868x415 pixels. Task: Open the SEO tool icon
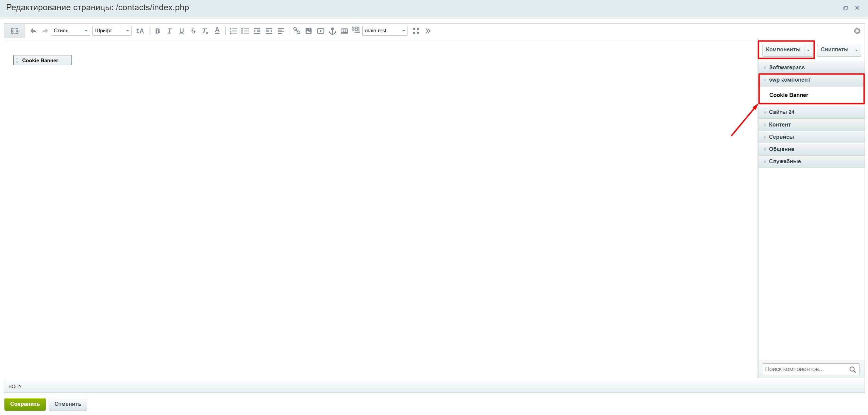tap(356, 30)
